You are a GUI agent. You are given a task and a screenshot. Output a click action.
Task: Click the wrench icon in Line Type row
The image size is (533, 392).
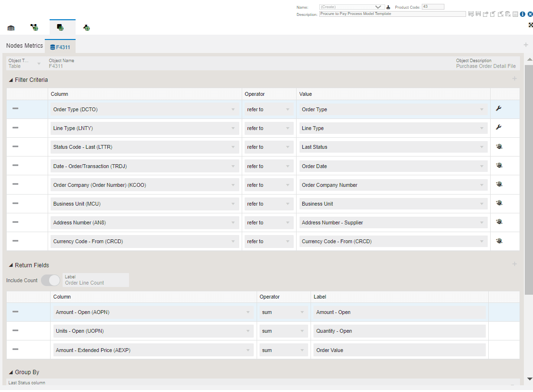click(x=498, y=128)
